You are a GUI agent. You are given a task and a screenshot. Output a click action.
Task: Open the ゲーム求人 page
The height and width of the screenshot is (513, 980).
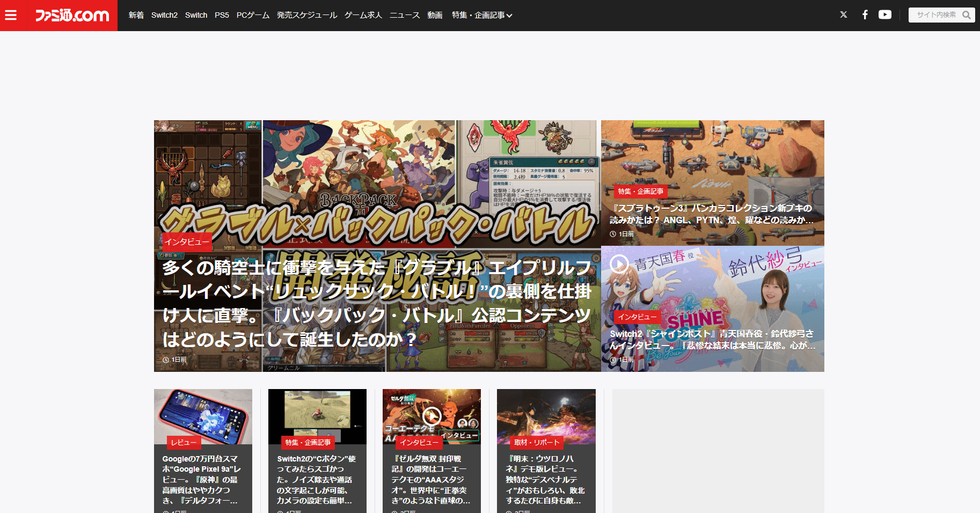coord(363,16)
